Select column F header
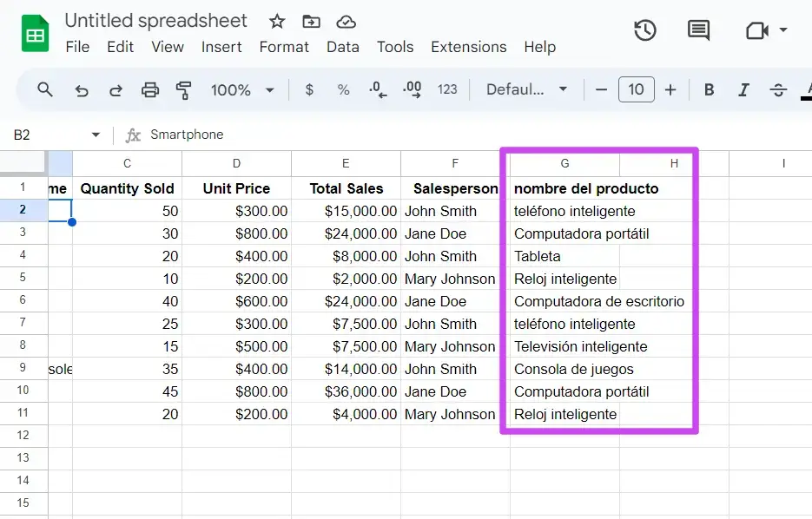The width and height of the screenshot is (812, 519). pos(455,163)
